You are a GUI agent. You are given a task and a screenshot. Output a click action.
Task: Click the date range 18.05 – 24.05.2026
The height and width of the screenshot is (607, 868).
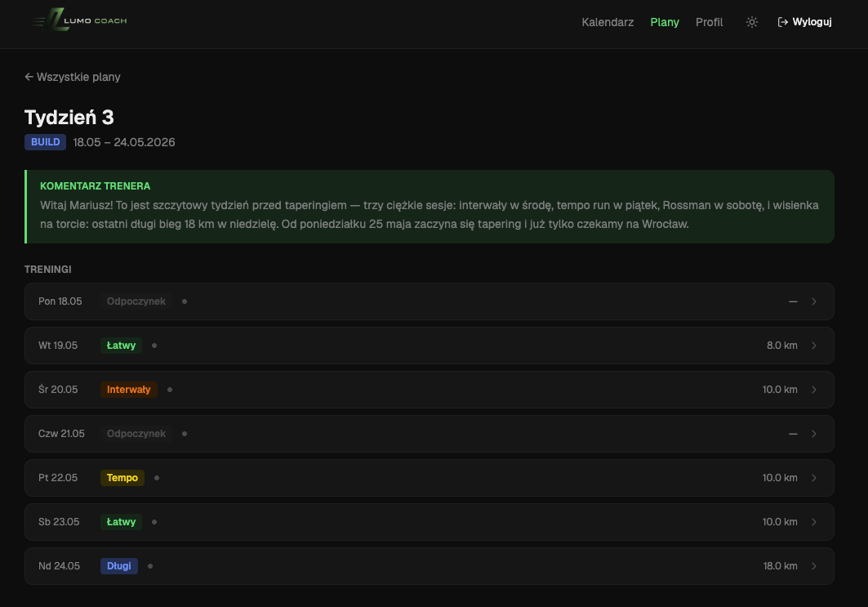click(x=124, y=142)
